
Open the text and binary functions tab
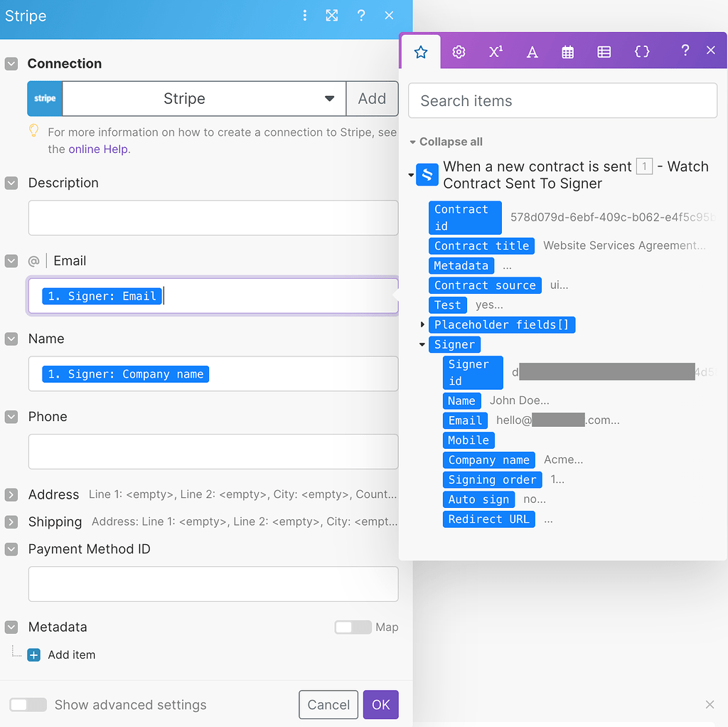(532, 51)
